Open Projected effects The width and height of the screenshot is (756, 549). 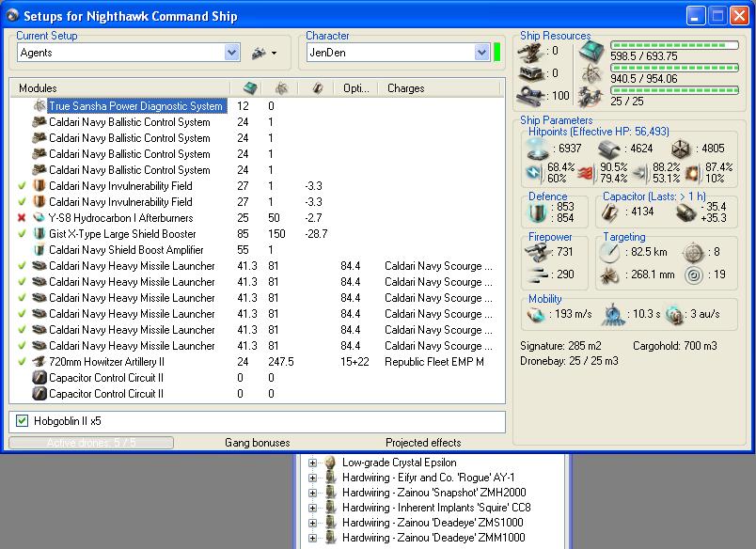tap(423, 443)
